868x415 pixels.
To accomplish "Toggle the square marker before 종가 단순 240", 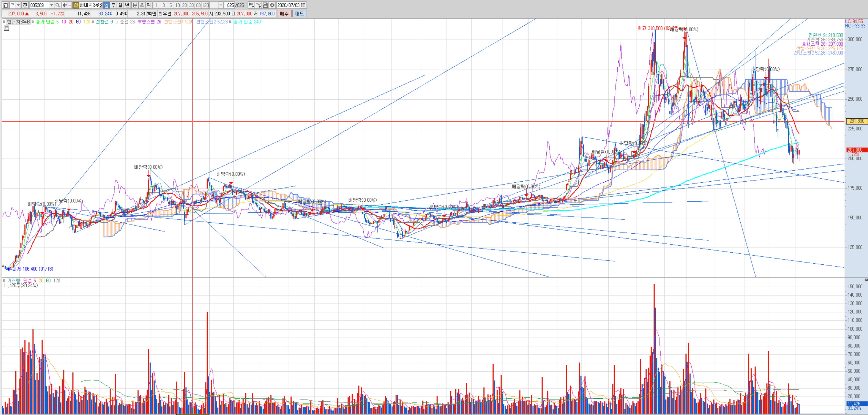I will pyautogui.click(x=230, y=21).
